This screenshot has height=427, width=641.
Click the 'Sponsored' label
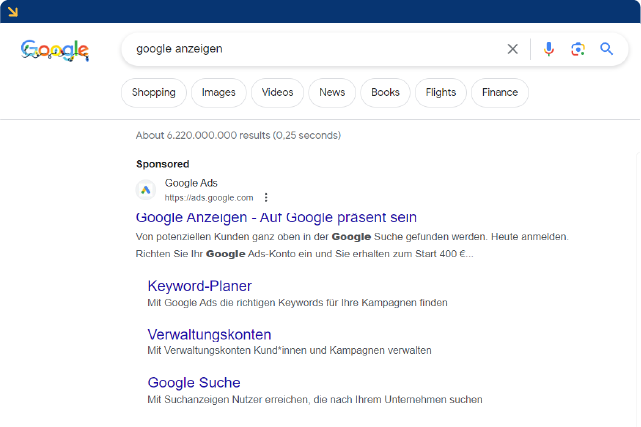point(163,164)
